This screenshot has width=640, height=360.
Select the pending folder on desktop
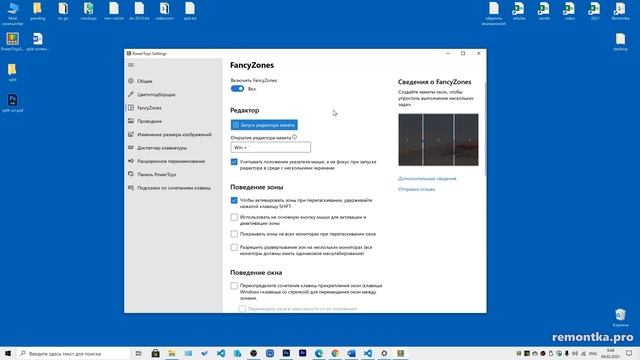tap(38, 11)
